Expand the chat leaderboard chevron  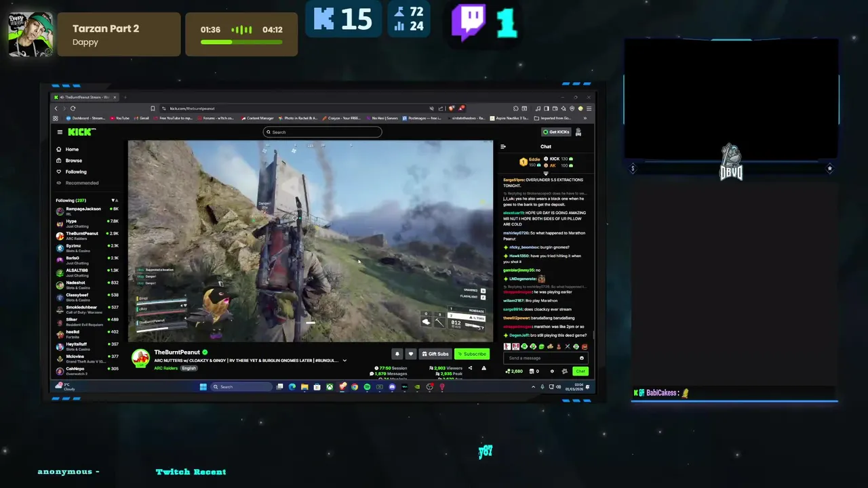click(x=546, y=173)
